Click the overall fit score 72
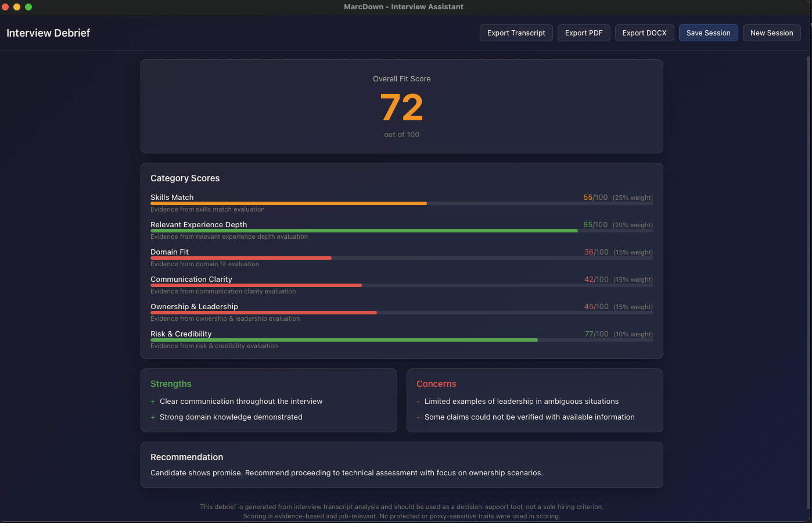Screen dimensions: 812x523 pos(402,108)
